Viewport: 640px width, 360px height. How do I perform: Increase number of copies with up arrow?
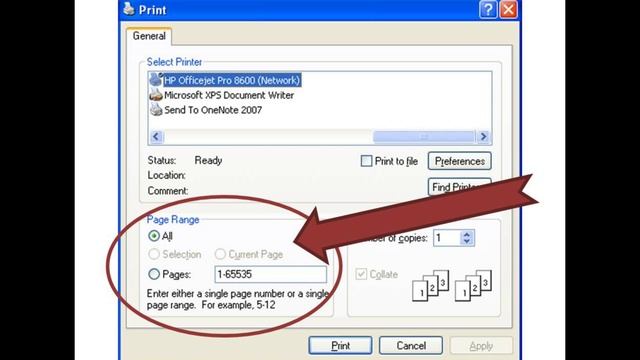coord(467,234)
